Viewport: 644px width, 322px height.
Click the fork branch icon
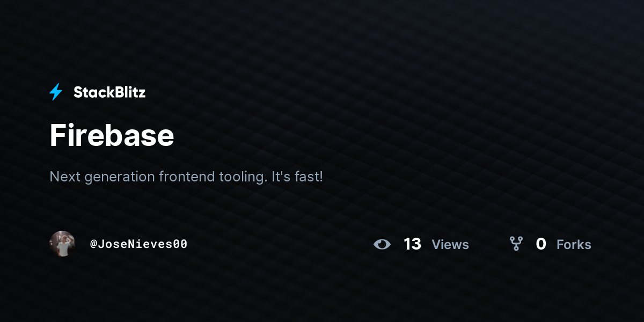[516, 244]
